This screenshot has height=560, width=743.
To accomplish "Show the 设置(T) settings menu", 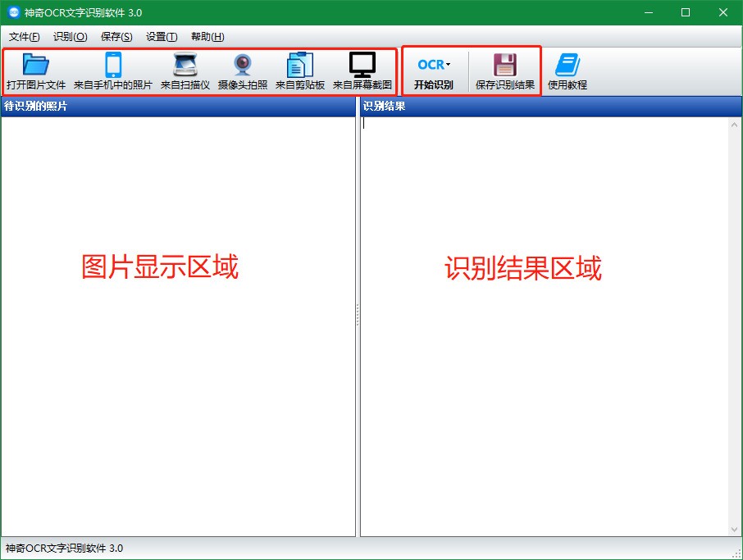I will point(162,37).
